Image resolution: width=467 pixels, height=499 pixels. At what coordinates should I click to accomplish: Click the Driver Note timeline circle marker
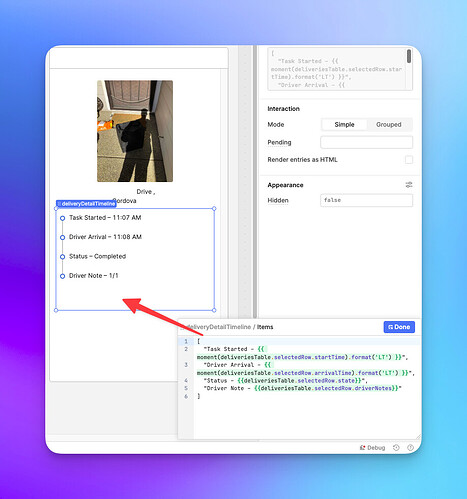pyautogui.click(x=62, y=276)
